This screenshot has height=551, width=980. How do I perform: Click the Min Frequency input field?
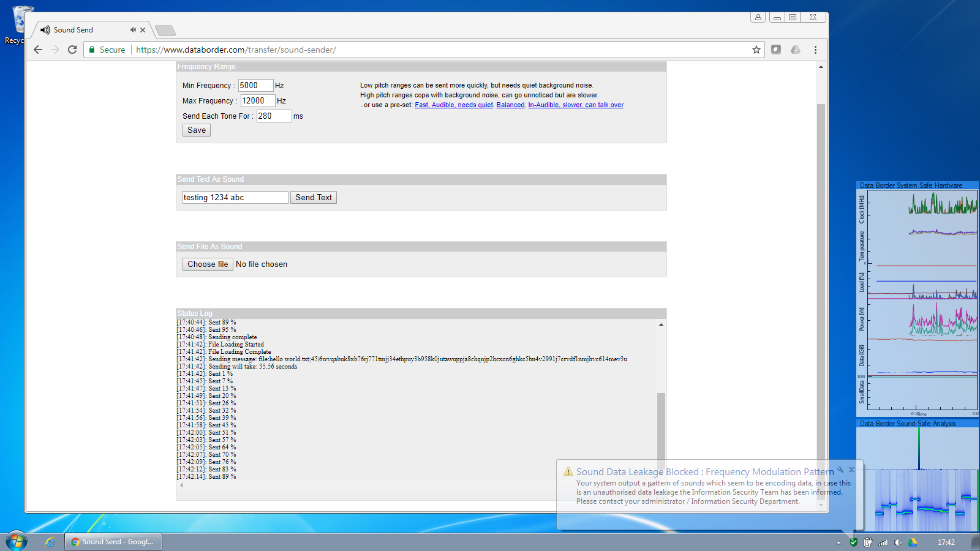point(255,85)
